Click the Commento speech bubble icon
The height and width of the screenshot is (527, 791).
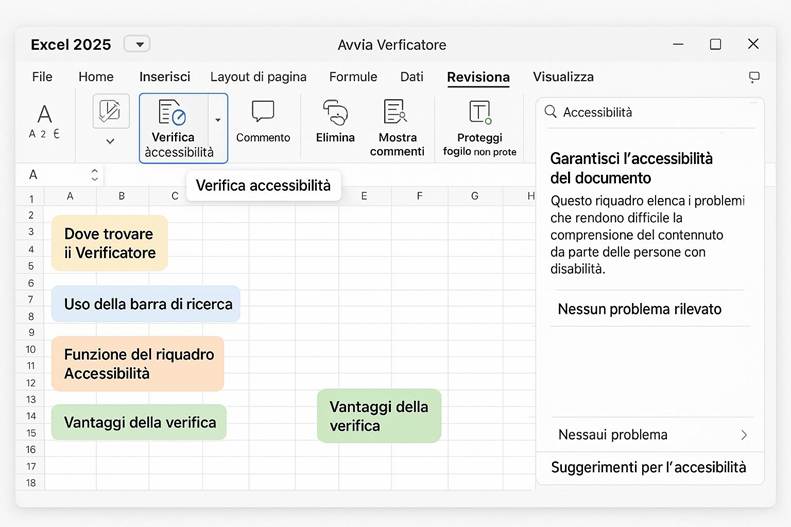pos(263,111)
